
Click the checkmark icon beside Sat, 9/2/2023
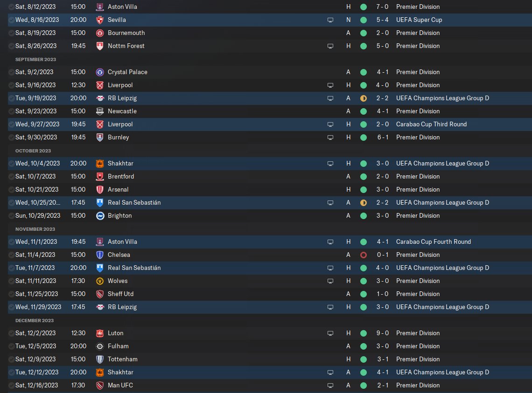pyautogui.click(x=11, y=72)
